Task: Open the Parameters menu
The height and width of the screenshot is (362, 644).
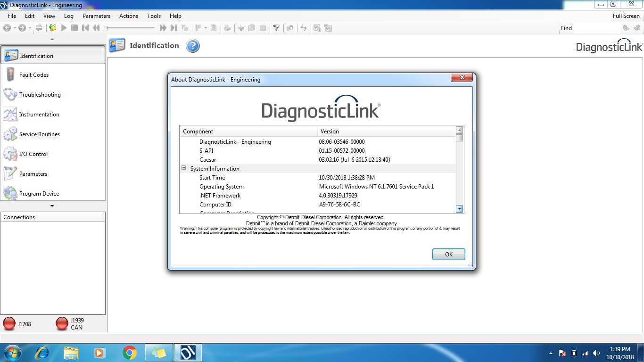Action: coord(96,16)
